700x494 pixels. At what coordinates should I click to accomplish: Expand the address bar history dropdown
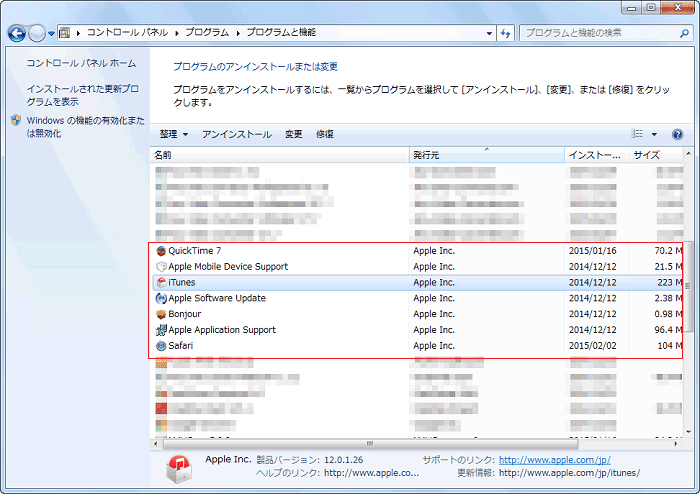489,33
